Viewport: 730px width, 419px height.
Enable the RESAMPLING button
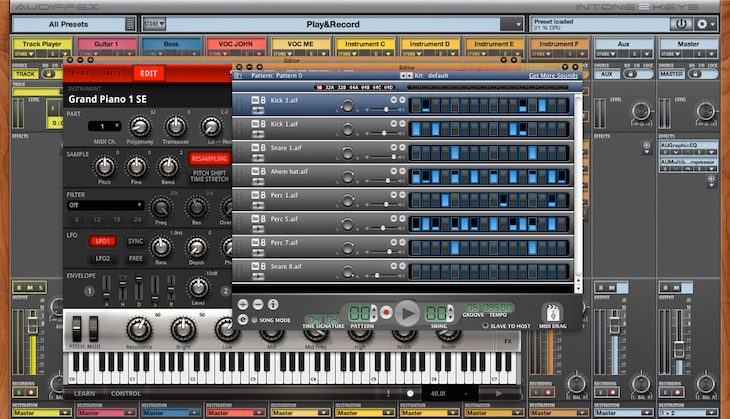[210, 158]
